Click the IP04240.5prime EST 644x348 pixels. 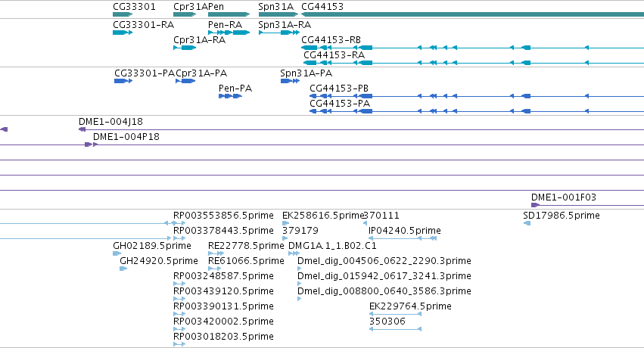tap(405, 231)
